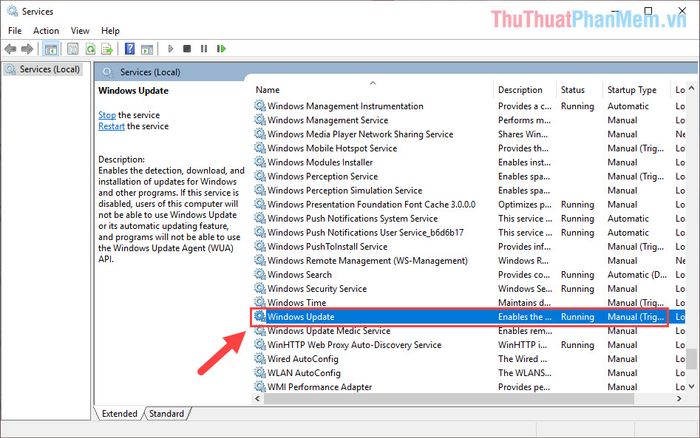700x438 pixels.
Task: Click the Back arrow toolbar icon
Action: coord(11,49)
